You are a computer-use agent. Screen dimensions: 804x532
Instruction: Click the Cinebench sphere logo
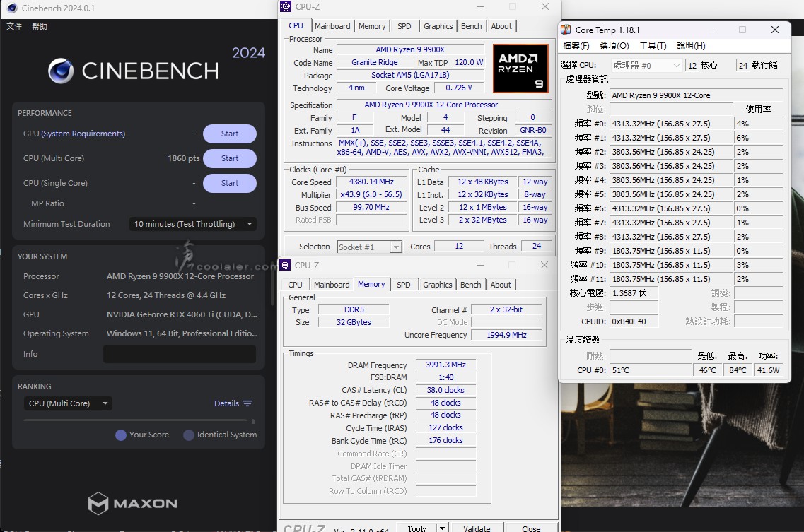pyautogui.click(x=61, y=71)
